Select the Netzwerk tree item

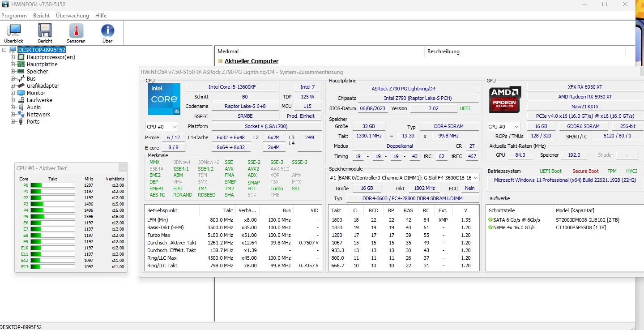point(38,115)
